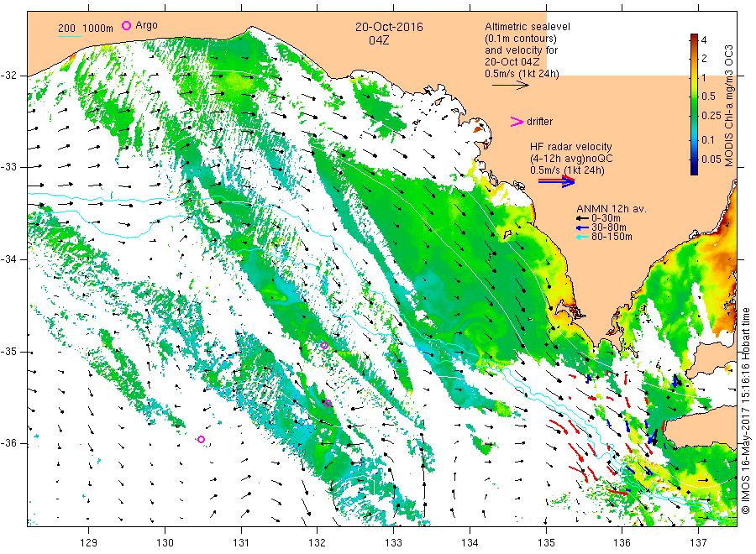The height and width of the screenshot is (554, 756).
Task: Select the red-blue HF radar velocity arrow
Action: pyautogui.click(x=557, y=181)
